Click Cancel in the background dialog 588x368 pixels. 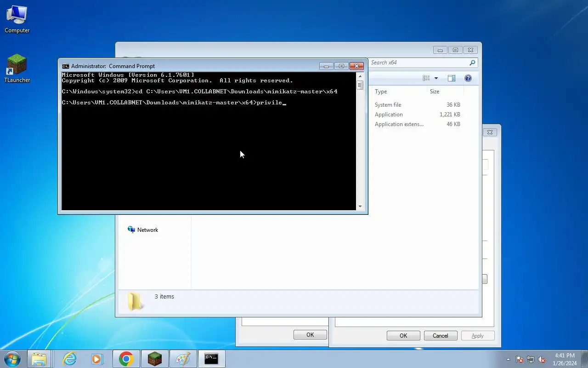click(x=440, y=336)
